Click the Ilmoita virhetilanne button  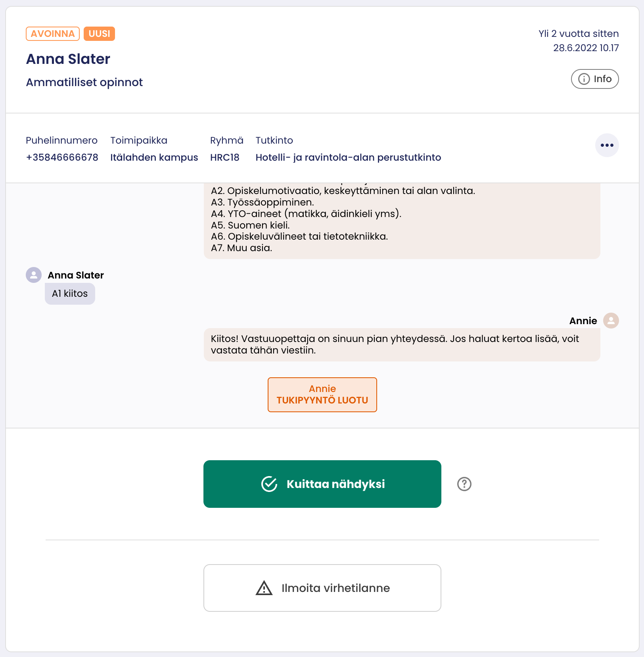click(322, 588)
